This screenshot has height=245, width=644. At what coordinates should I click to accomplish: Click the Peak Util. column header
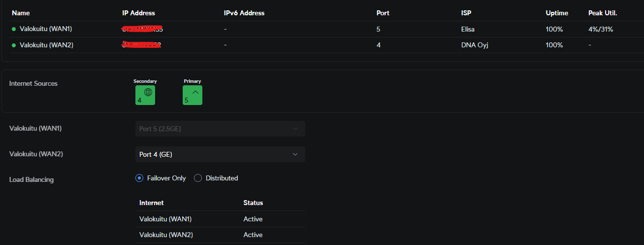pyautogui.click(x=603, y=13)
